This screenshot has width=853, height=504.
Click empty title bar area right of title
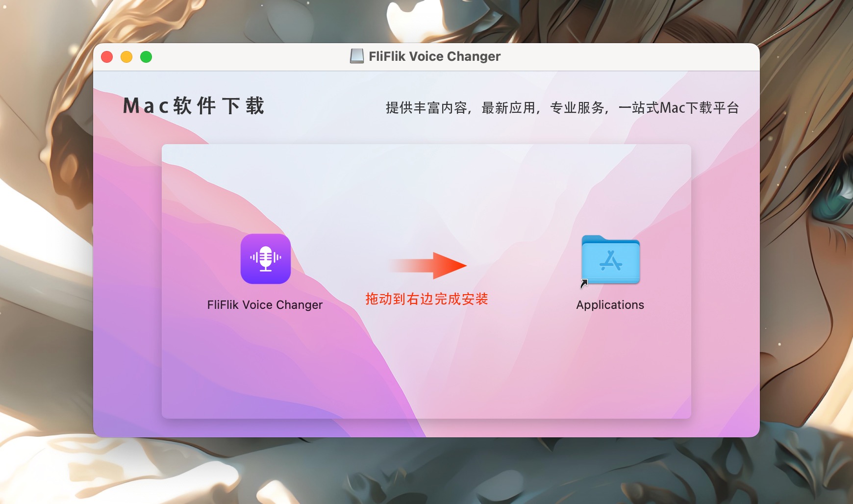tap(627, 57)
